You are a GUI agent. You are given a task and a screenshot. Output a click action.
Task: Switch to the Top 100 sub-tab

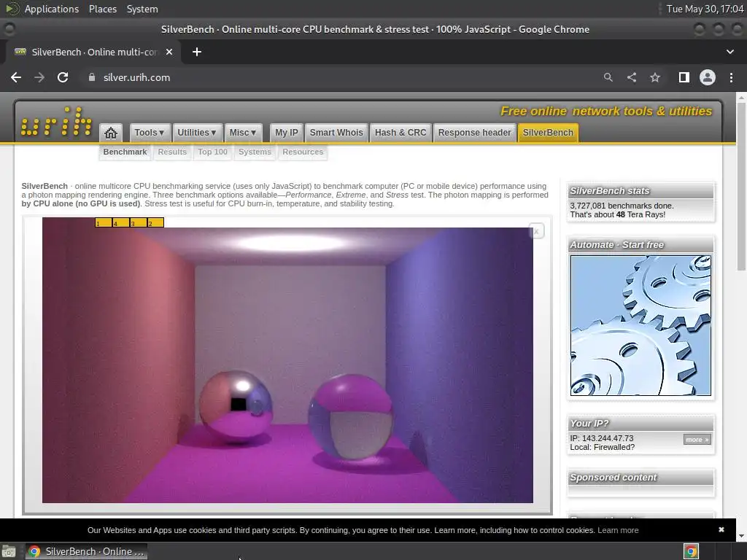(x=212, y=152)
